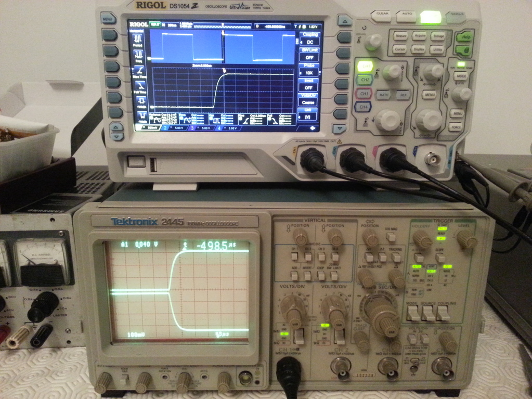Open the Coupling DC menu item
The height and width of the screenshot is (399, 532).
tap(309, 39)
